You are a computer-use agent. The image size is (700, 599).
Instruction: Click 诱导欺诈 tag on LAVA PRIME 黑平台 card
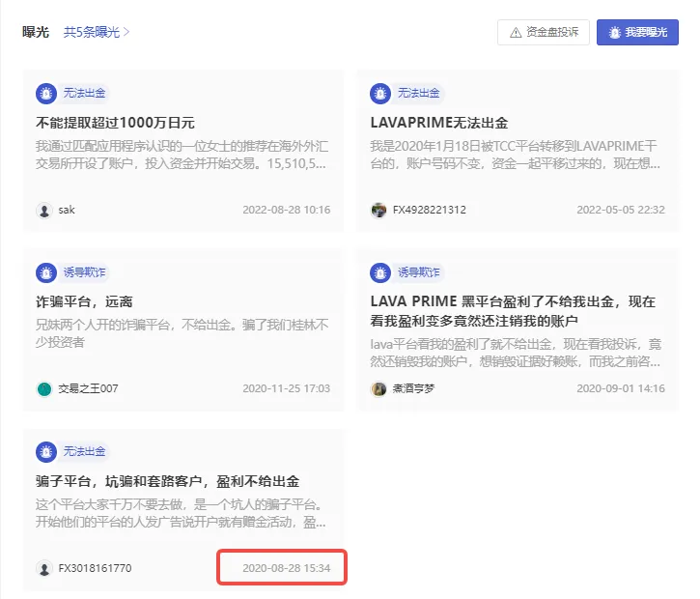418,272
